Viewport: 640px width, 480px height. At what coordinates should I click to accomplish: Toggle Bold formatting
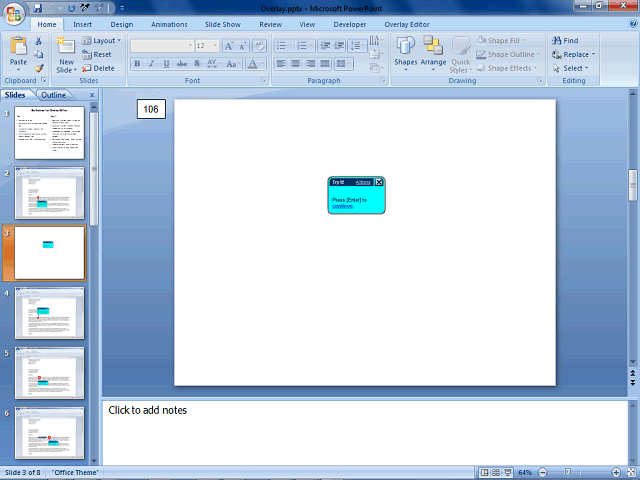click(137, 64)
